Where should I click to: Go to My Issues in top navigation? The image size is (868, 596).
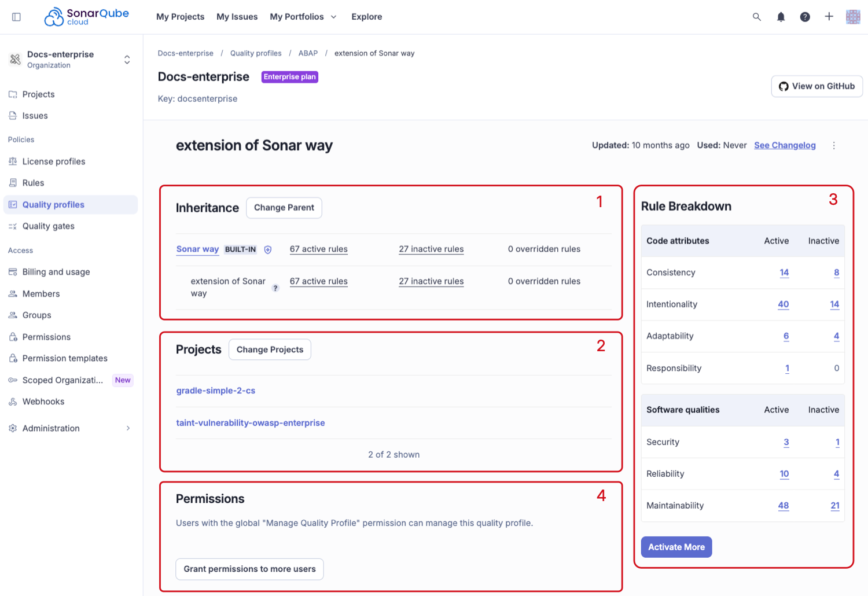[237, 17]
